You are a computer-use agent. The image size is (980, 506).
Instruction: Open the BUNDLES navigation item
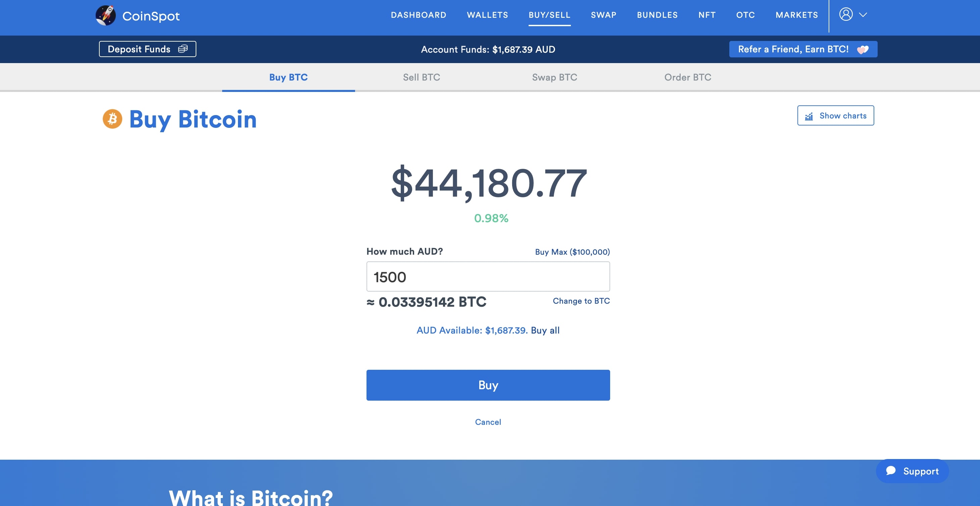(x=657, y=15)
